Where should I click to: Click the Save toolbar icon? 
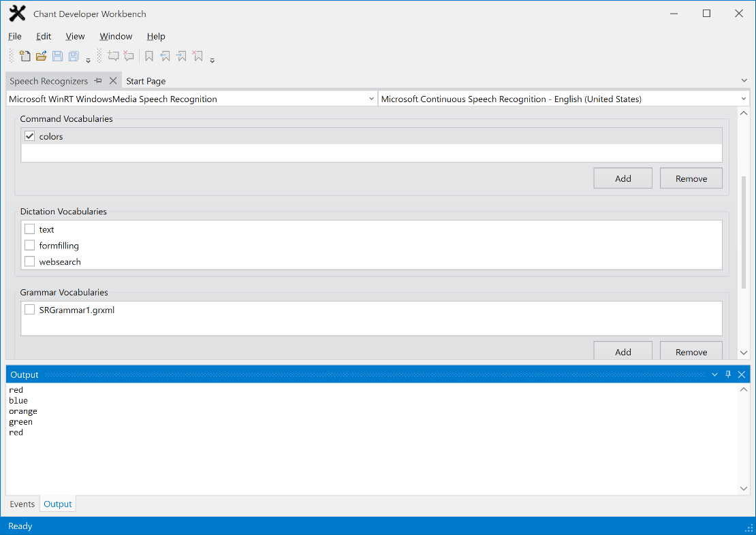(57, 56)
